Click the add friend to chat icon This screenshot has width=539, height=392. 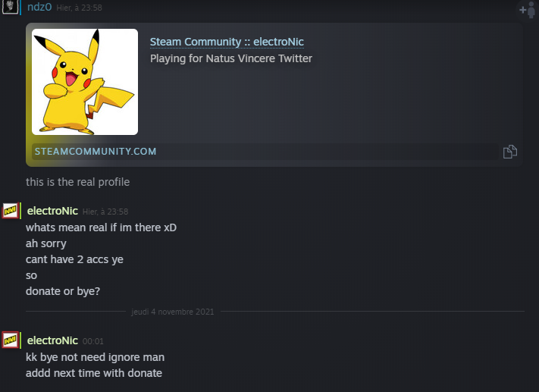[x=526, y=9]
